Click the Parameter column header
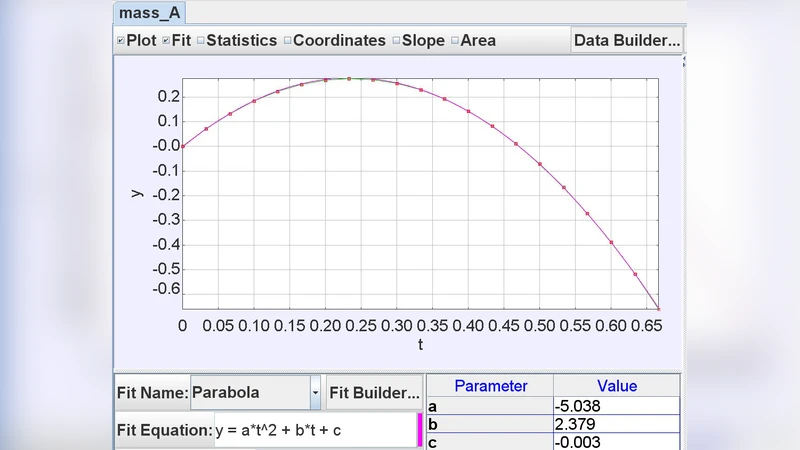The height and width of the screenshot is (450, 800). [x=490, y=386]
